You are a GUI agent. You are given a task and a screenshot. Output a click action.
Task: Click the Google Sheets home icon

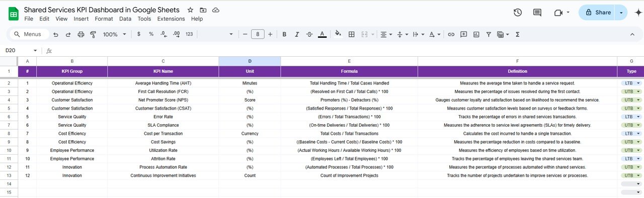(x=14, y=14)
